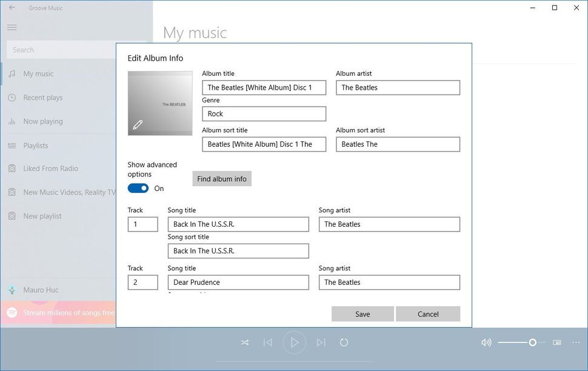
Task: Skip to the next track
Action: click(x=321, y=342)
